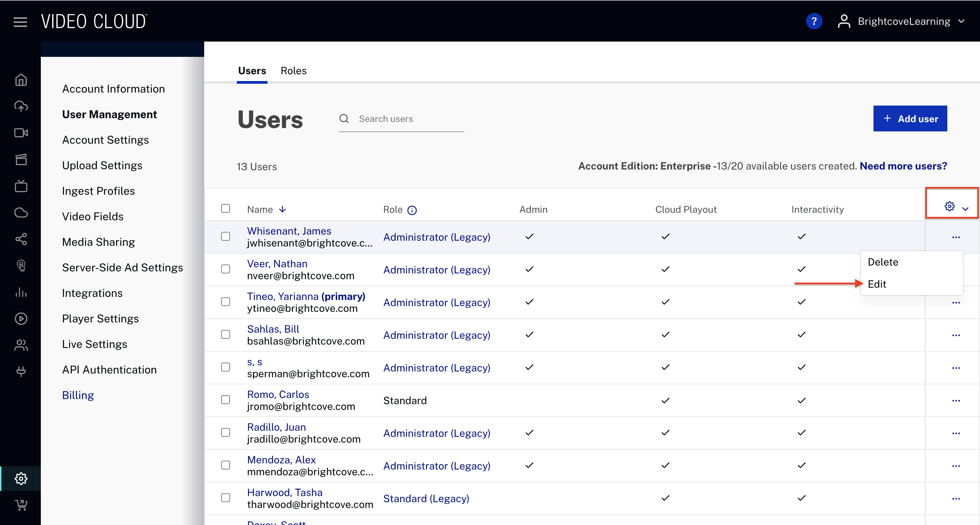980x525 pixels.
Task: Open the Marketplace cart icon
Action: [x=21, y=505]
